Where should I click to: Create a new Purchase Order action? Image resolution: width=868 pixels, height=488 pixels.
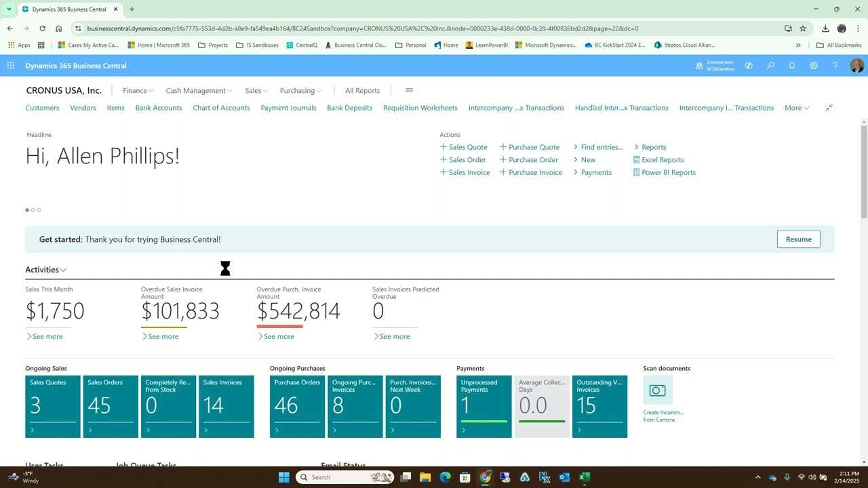point(529,160)
